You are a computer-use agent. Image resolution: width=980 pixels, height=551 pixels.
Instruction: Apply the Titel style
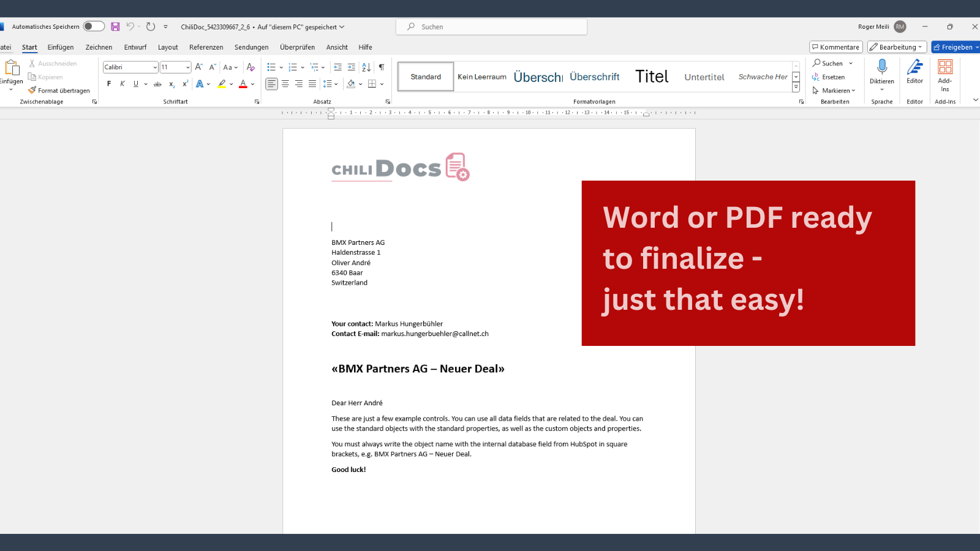pos(651,76)
